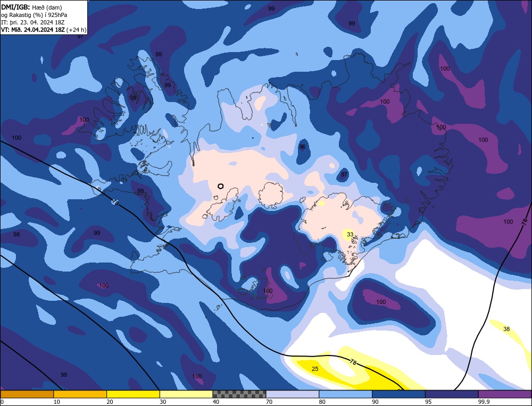Screen dimensions: 532x406
Task: Click the checkered gray 40–70 legend swatch
Action: pyautogui.click(x=239, y=394)
